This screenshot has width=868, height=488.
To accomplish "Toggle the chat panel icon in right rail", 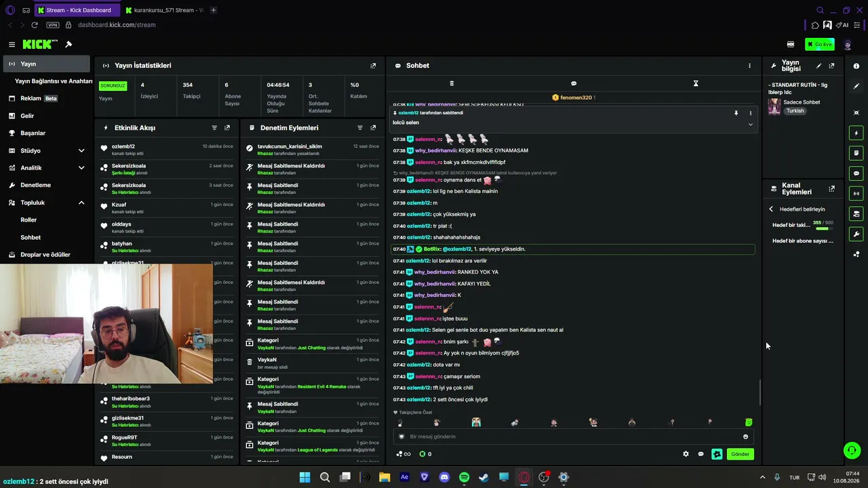I will [856, 174].
